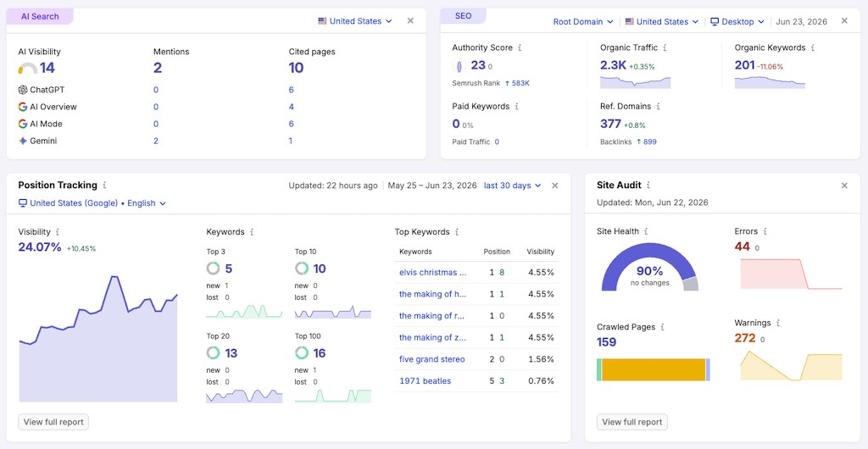868x449 pixels.
Task: Click the Cited pages total 10
Action: click(296, 68)
